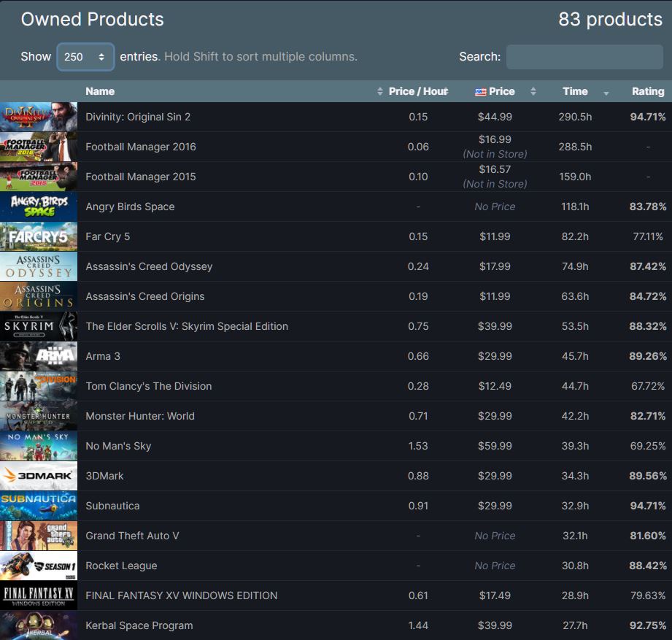
Task: Click the No Man's Sky thumbnail
Action: tap(38, 446)
